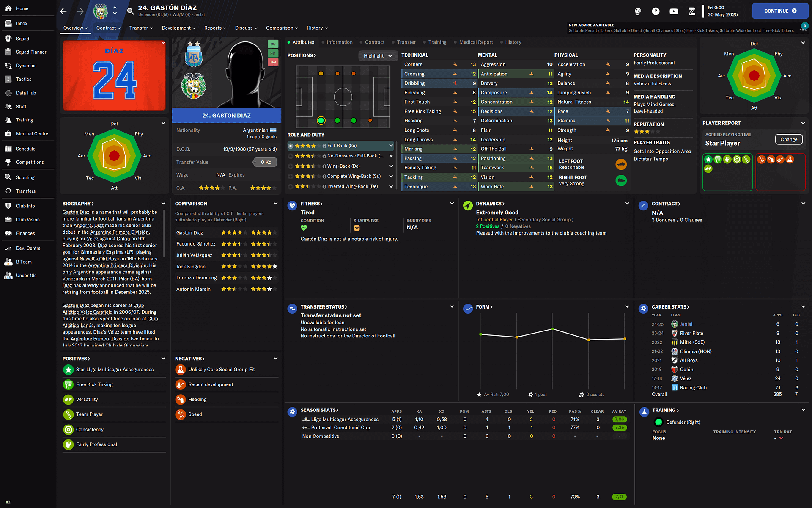
Task: Click the search magnifier icon in top bar
Action: point(130,11)
